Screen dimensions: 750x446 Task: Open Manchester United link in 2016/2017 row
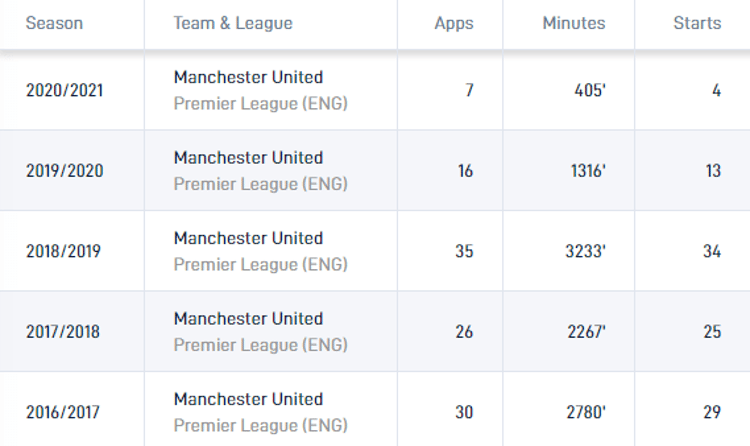click(248, 399)
